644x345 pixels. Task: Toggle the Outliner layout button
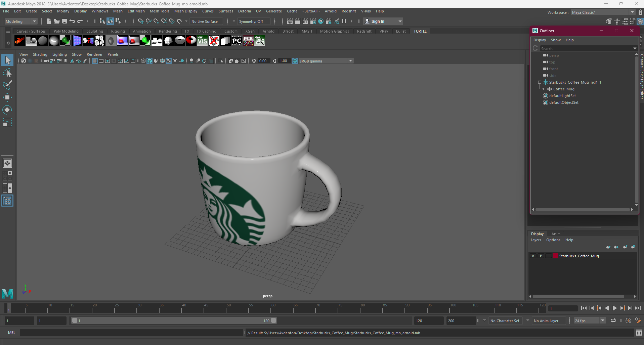[7, 201]
